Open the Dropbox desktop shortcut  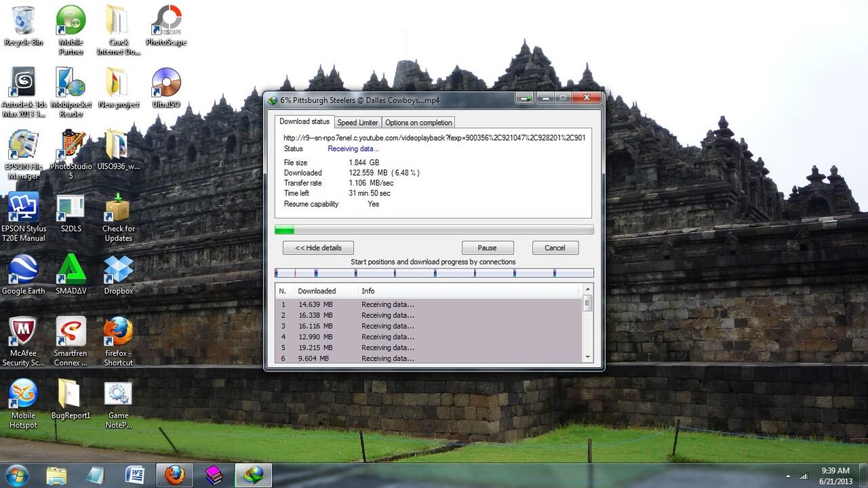[119, 274]
